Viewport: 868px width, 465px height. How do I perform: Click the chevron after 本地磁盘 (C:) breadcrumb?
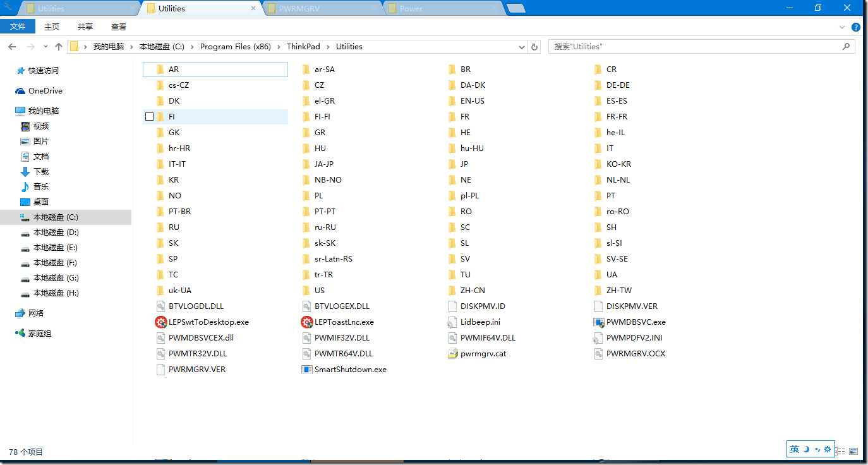point(193,47)
